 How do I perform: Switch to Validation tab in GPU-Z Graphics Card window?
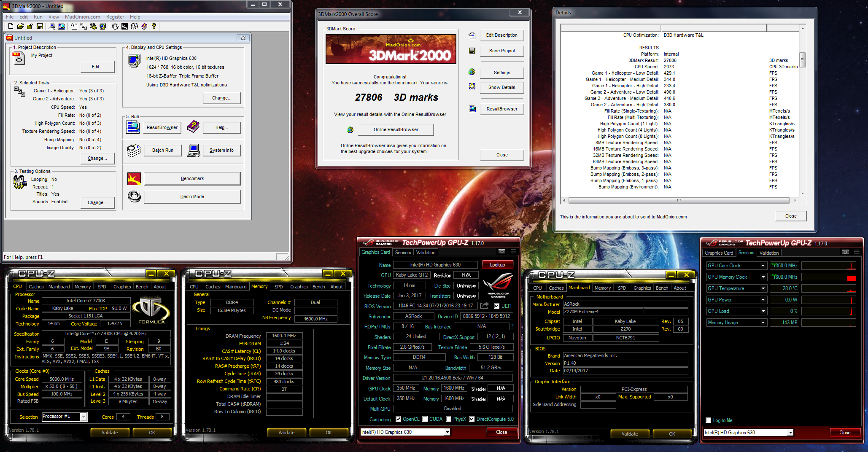point(426,253)
